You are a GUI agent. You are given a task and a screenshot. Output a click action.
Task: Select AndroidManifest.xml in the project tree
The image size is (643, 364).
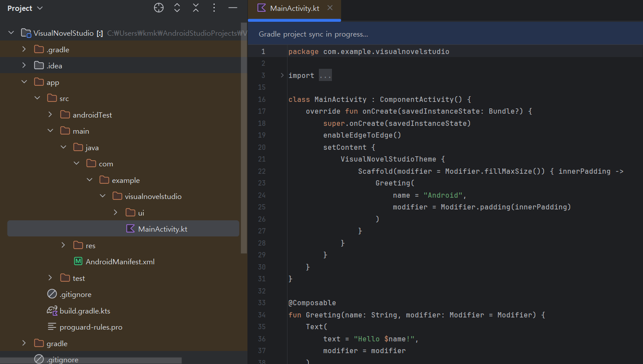(120, 262)
